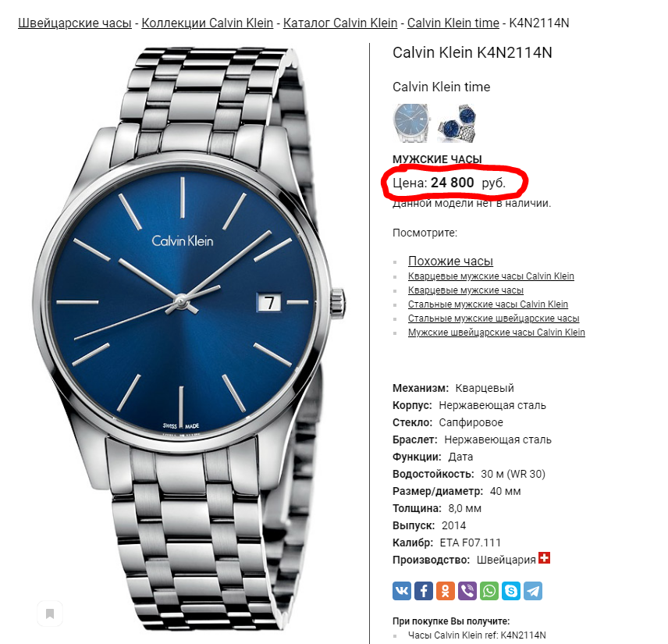Share via Viber icon
The height and width of the screenshot is (644, 668).
click(467, 591)
